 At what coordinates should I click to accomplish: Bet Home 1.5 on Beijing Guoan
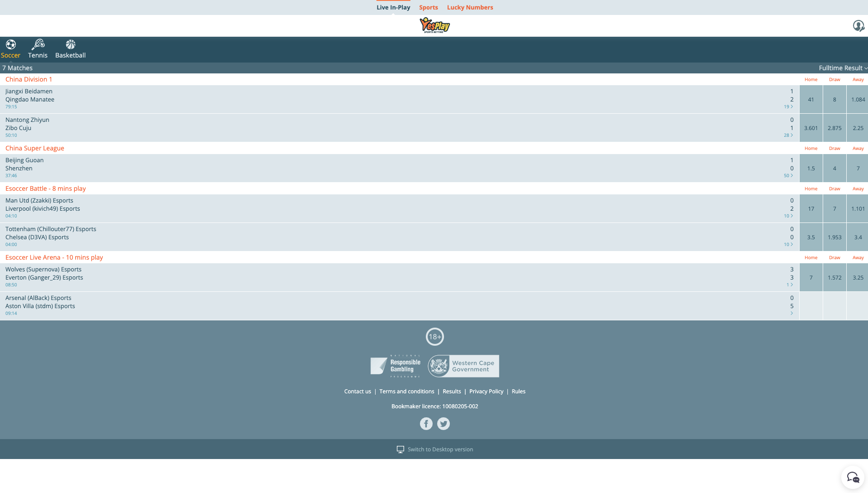coord(811,169)
